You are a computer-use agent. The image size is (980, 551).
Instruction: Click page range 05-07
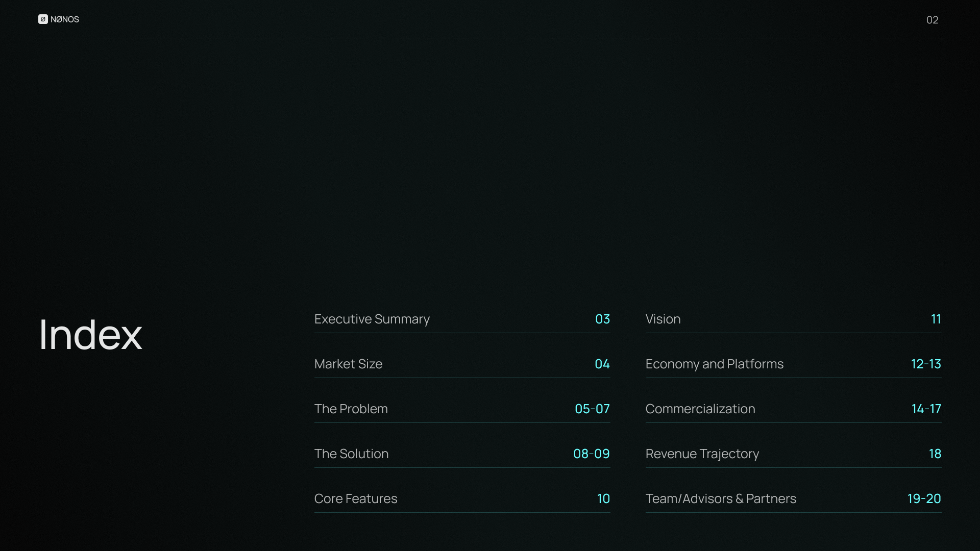(x=592, y=409)
